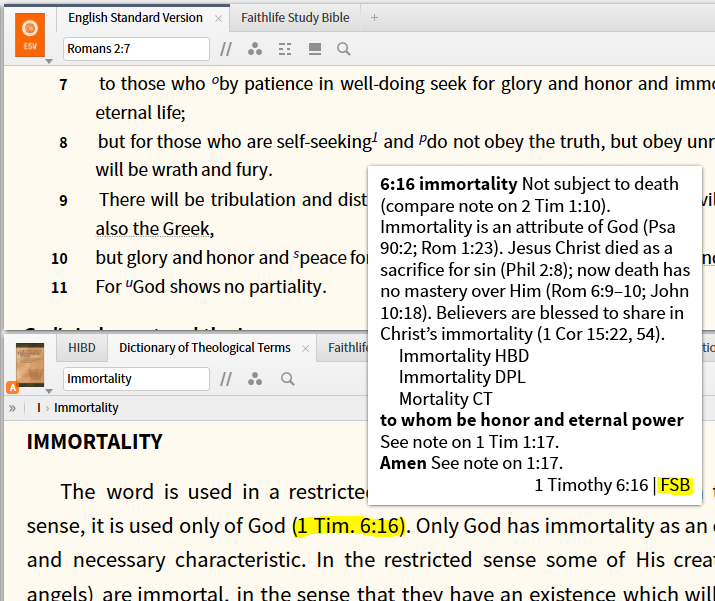Close the English Standard Version tab

[219, 18]
